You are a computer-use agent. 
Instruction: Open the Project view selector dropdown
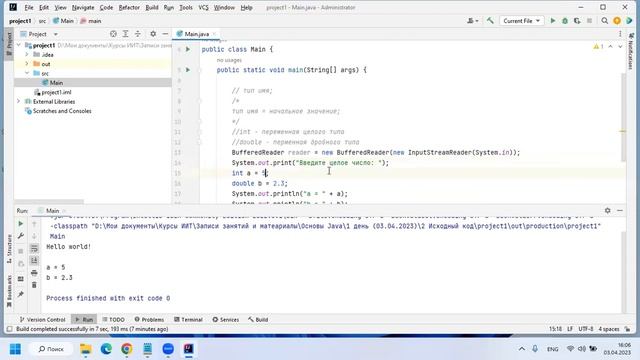(x=39, y=34)
